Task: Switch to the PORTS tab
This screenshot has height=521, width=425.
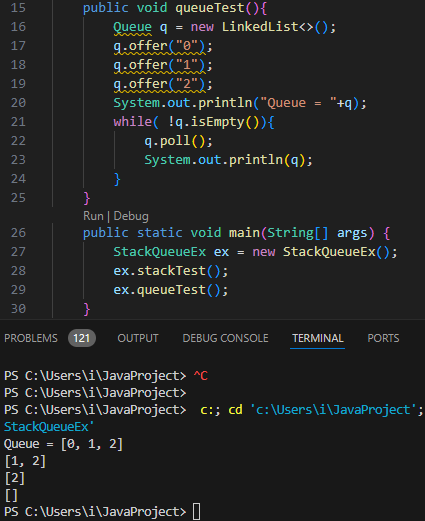Action: [383, 338]
